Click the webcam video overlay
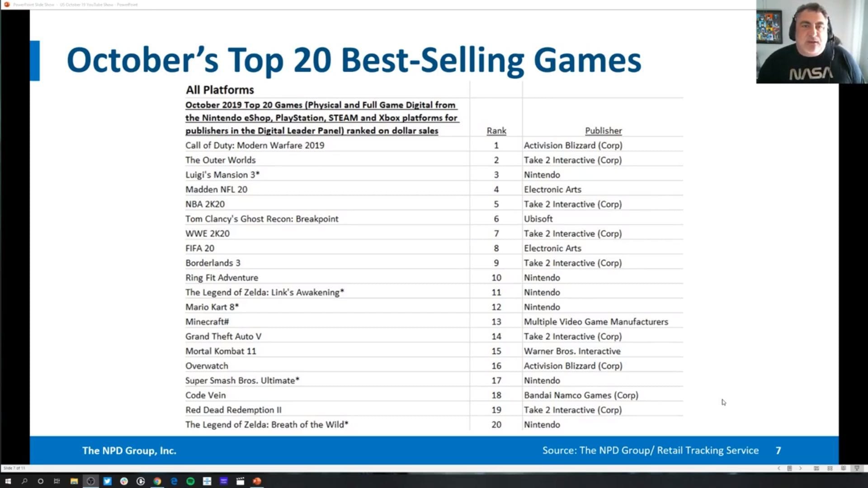 click(x=811, y=42)
